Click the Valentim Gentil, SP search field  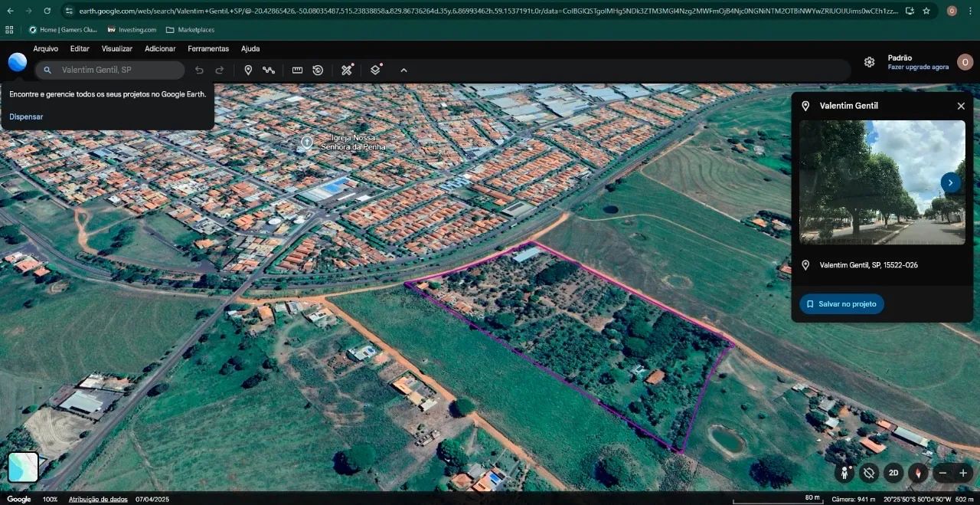115,70
